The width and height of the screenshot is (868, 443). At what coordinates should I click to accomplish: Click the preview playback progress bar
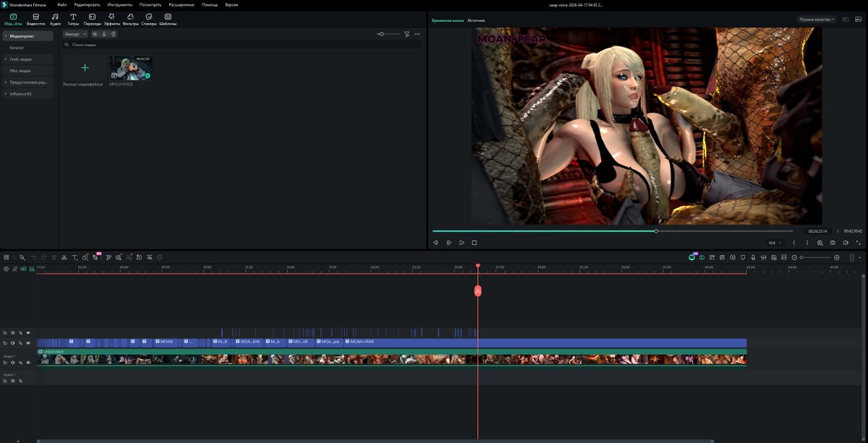click(x=613, y=231)
